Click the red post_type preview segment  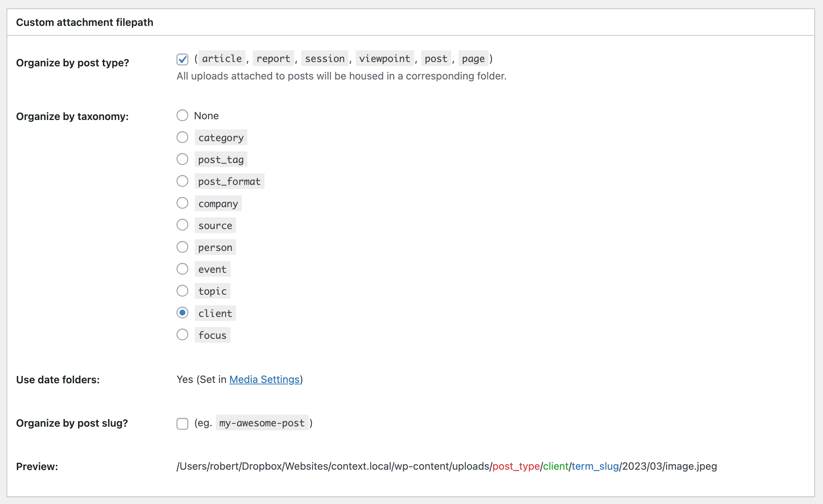(x=516, y=466)
